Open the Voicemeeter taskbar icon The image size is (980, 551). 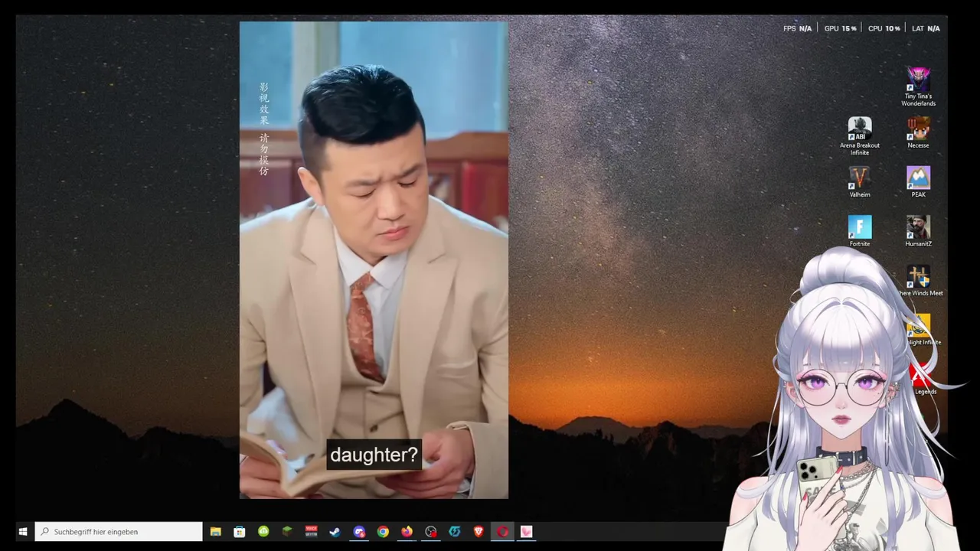pyautogui.click(x=311, y=531)
